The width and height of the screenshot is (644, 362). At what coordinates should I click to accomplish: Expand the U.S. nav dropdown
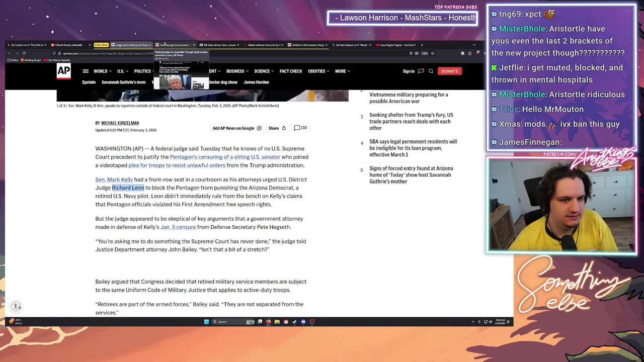123,71
